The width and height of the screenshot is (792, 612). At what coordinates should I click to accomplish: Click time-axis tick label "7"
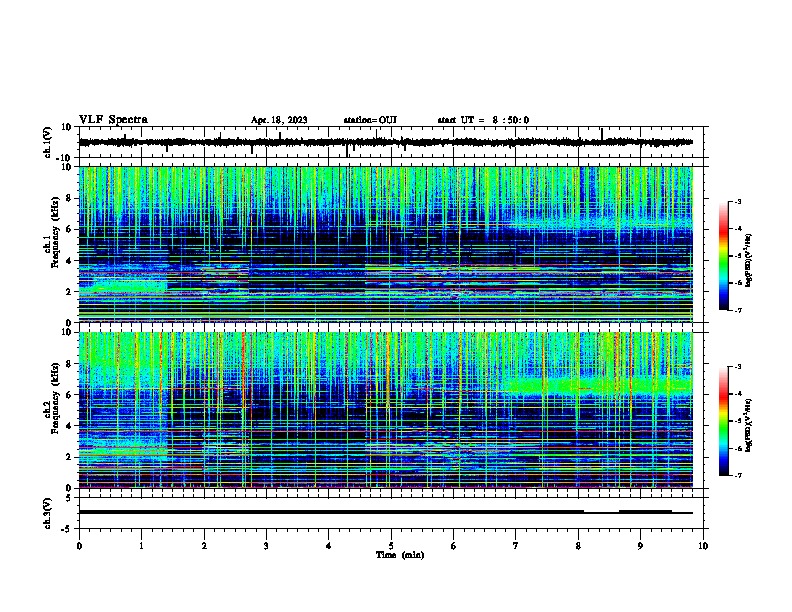(x=516, y=546)
